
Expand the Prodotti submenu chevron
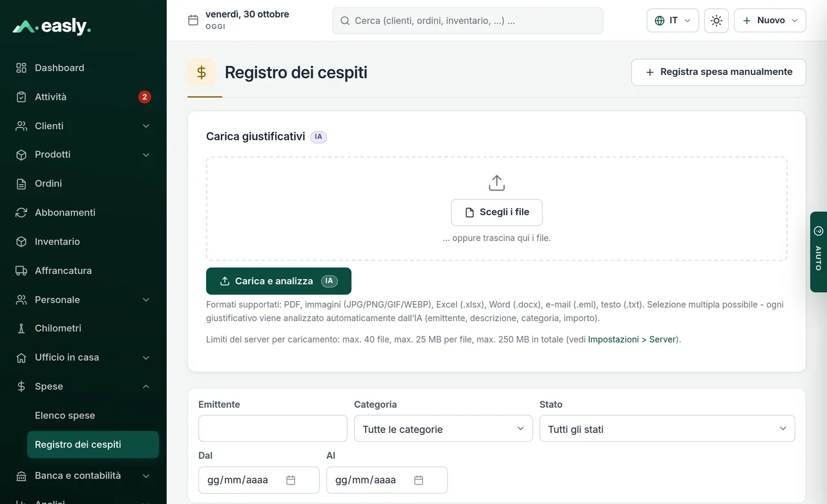(146, 154)
